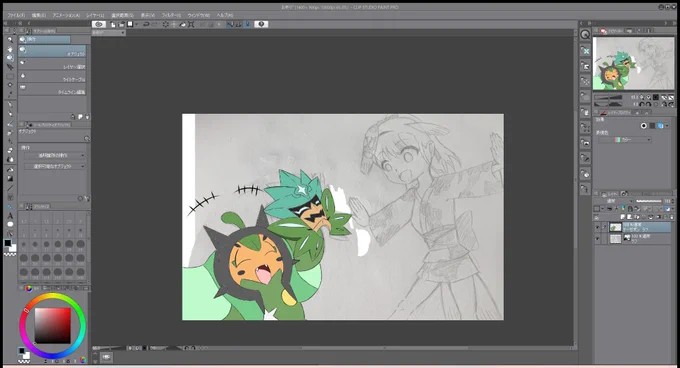The height and width of the screenshot is (368, 680).
Task: Open CLIP STUDIO launcher icon in command bar
Action: coord(99,24)
